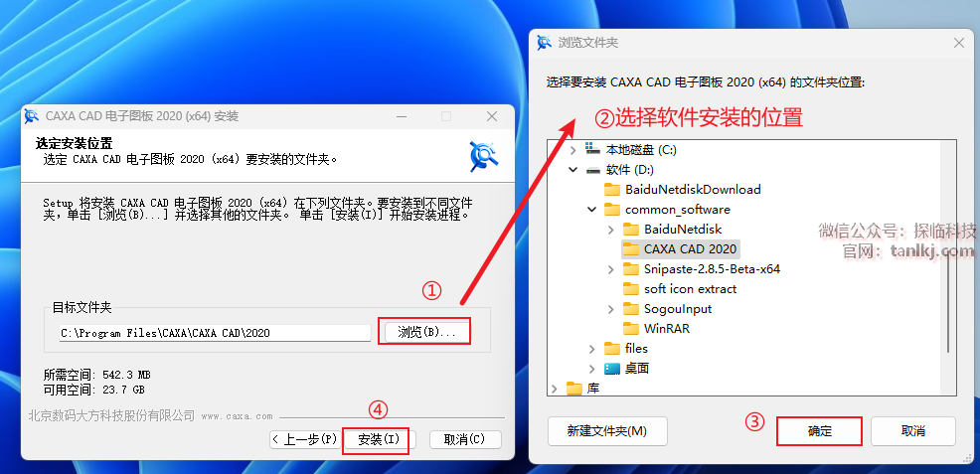980x474 pixels.
Task: Select the WinRAR folder name
Action: (667, 329)
